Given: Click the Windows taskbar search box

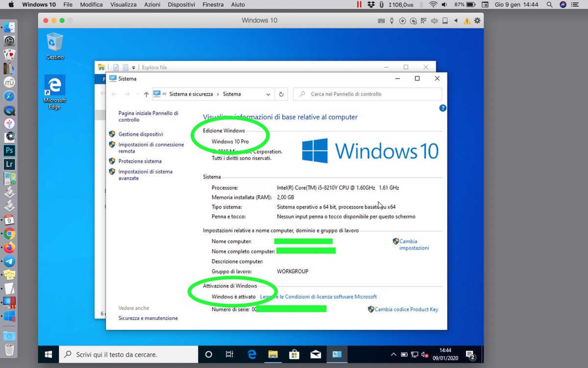Looking at the screenshot, I should [128, 354].
